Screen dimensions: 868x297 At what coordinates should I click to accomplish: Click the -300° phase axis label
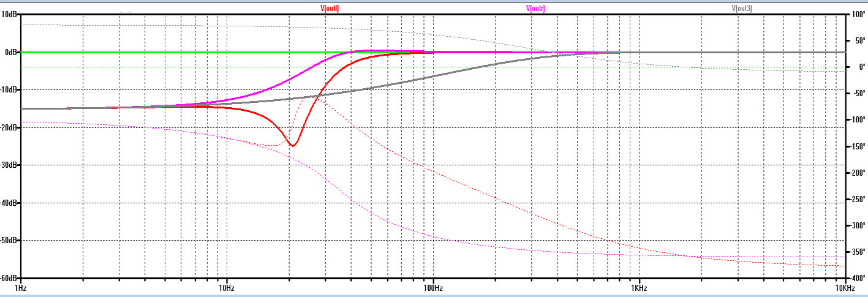pyautogui.click(x=857, y=225)
